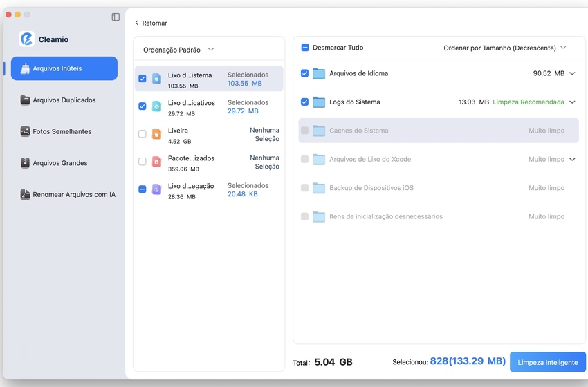Click the 29.72 MB selected size in blue
The height and width of the screenshot is (387, 588).
(x=243, y=111)
